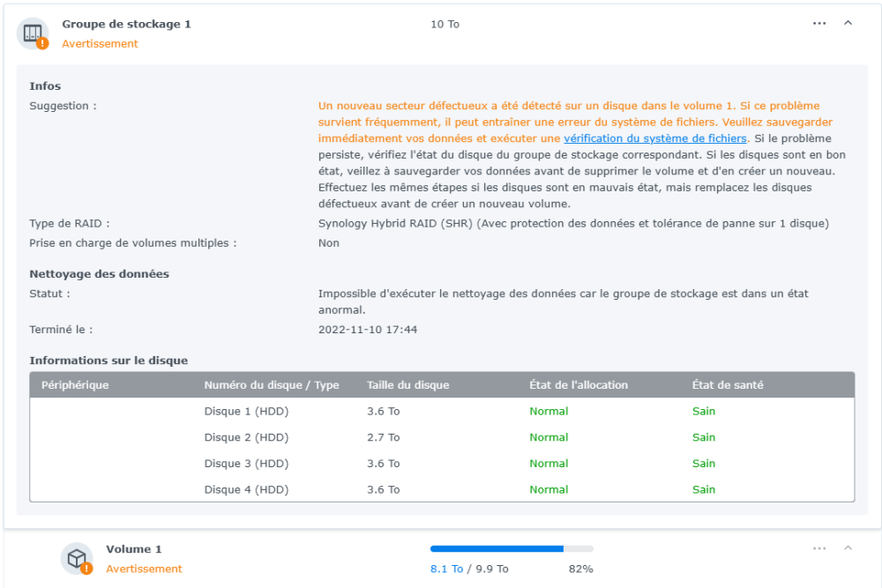Click the Volume 1 usage progress bar
Screen dimensions: 882x588
tap(512, 549)
